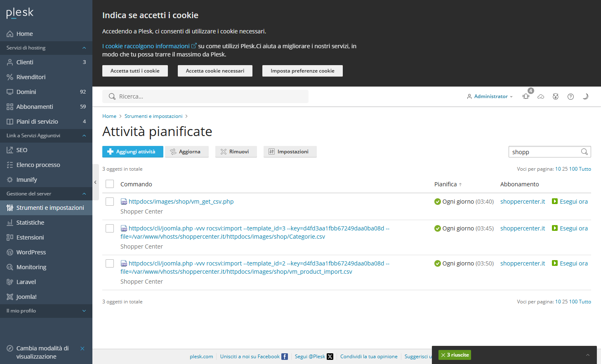Click Accetta tutti i cookie
The width and height of the screenshot is (601, 364).
pos(135,71)
